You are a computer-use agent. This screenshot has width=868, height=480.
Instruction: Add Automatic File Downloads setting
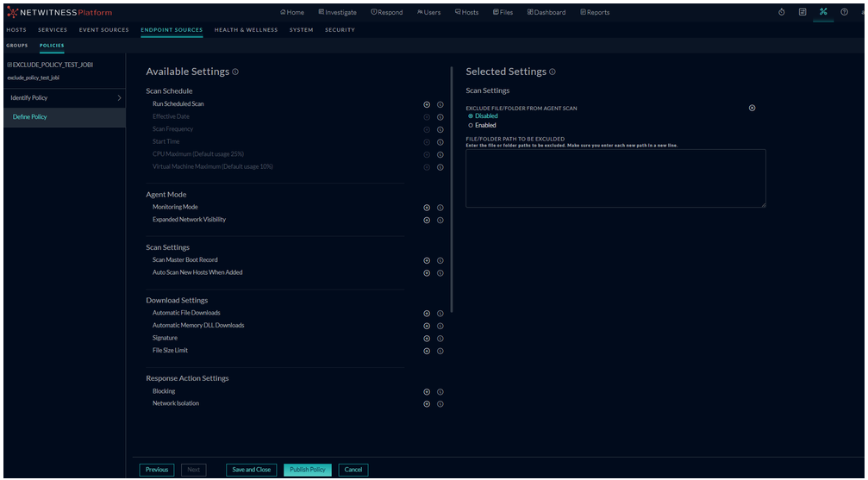427,314
